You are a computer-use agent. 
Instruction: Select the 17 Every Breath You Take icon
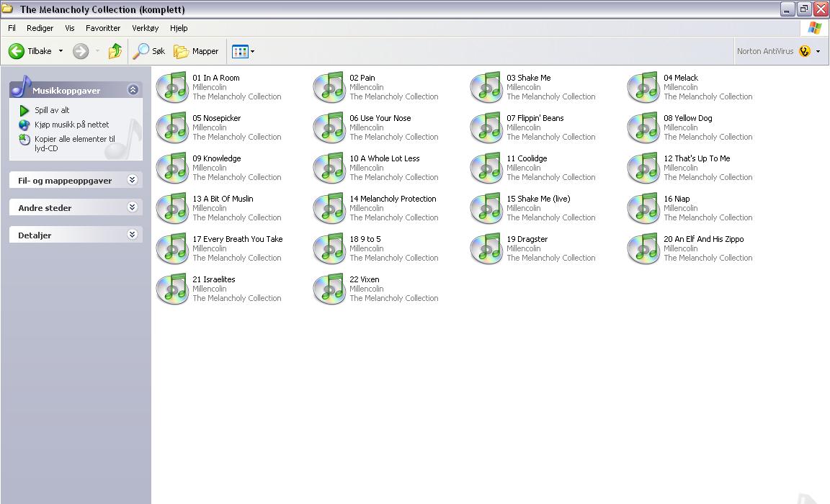pos(173,248)
